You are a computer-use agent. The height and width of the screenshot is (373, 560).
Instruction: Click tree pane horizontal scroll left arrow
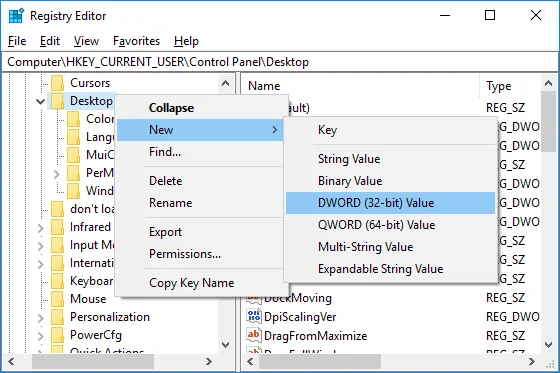[x=11, y=362]
